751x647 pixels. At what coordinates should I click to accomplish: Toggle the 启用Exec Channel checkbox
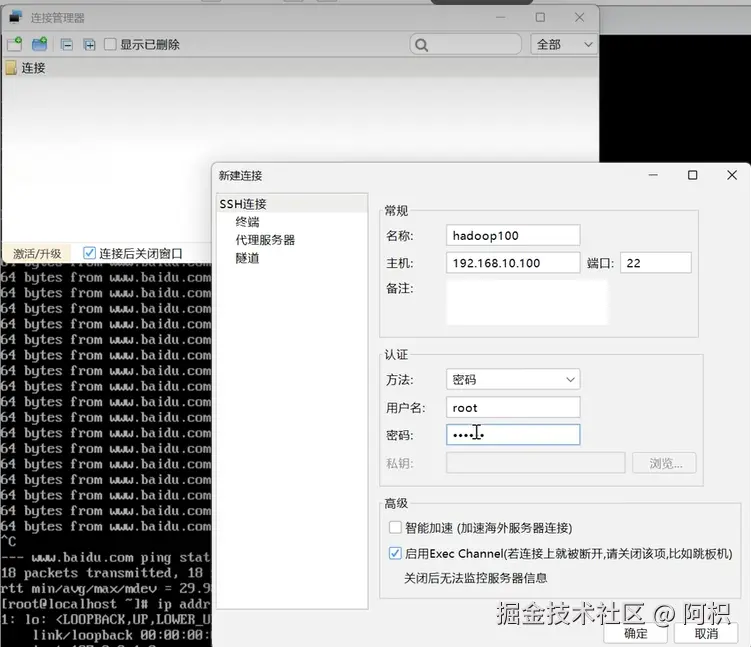[x=395, y=553]
